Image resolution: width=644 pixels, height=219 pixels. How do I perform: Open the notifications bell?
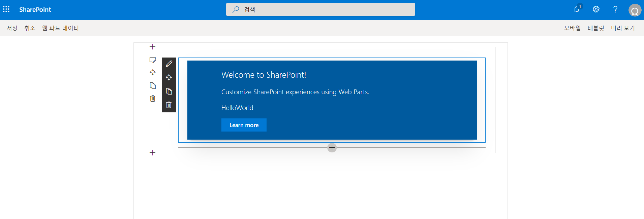(577, 9)
